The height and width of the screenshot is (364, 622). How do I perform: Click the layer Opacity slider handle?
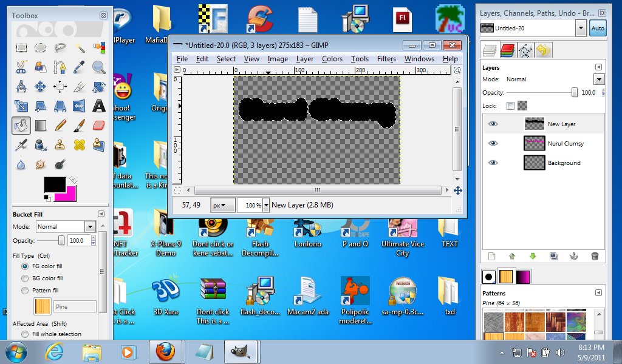coord(574,92)
